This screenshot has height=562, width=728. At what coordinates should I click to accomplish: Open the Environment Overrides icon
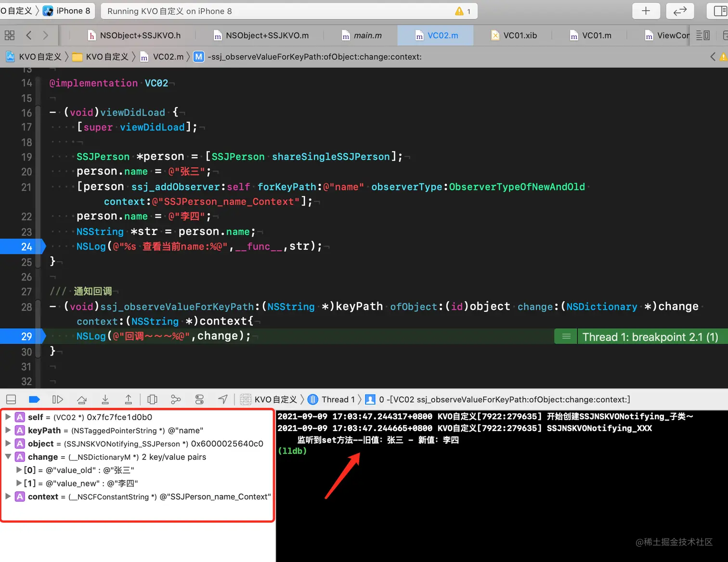click(x=199, y=399)
